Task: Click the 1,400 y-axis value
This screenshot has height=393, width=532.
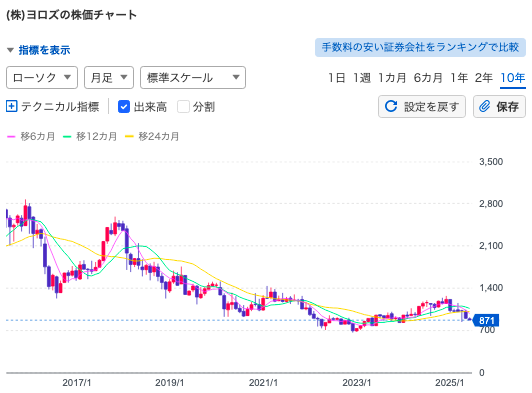Action: coord(491,288)
